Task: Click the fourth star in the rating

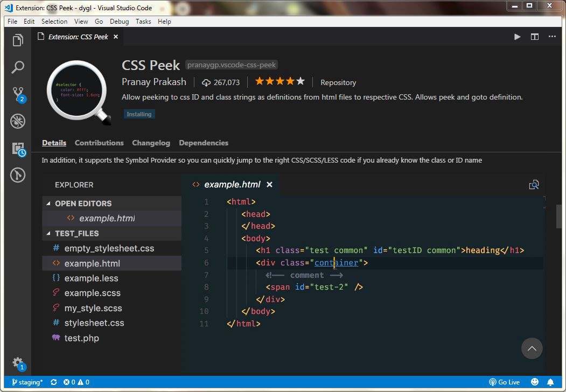Action: pos(289,81)
